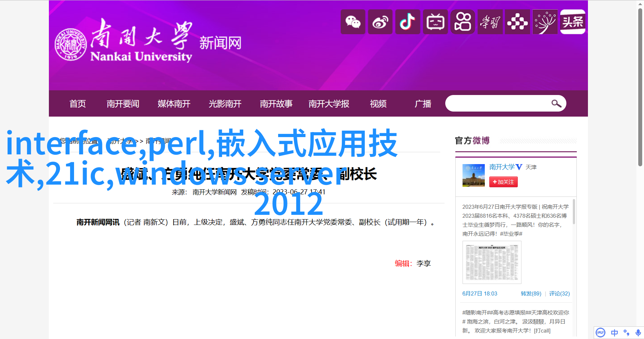This screenshot has height=339, width=644.
Task: Click 转发(89) repost link
Action: (531, 294)
